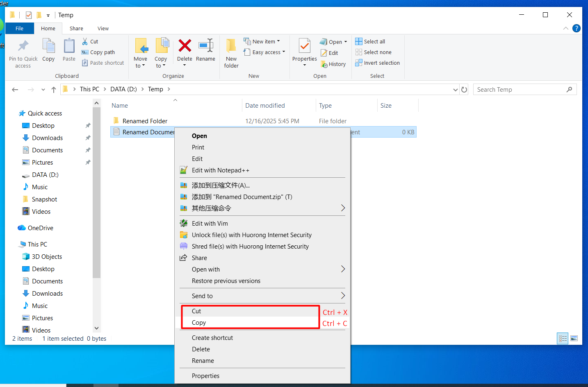Click the Rename icon in Organize group

(x=205, y=45)
